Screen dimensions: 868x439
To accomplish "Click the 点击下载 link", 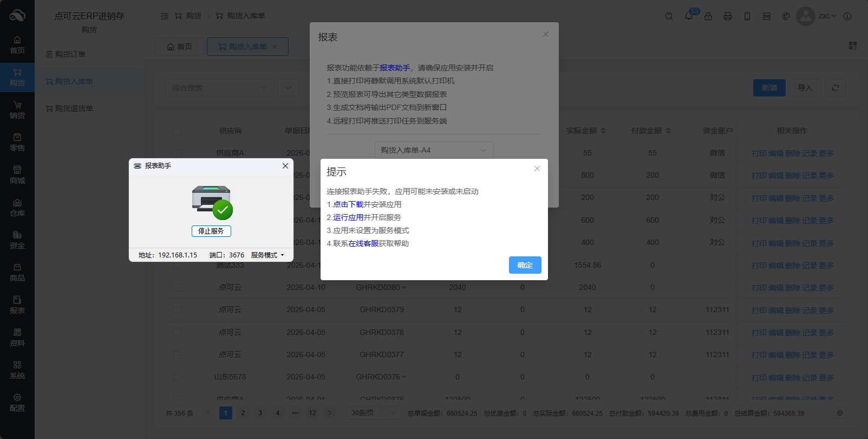I will pyautogui.click(x=348, y=204).
